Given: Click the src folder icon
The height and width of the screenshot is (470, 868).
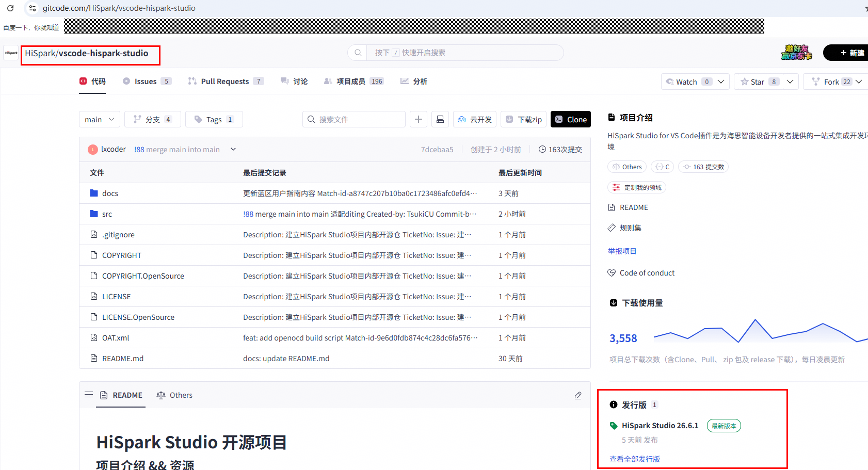Looking at the screenshot, I should click(94, 214).
